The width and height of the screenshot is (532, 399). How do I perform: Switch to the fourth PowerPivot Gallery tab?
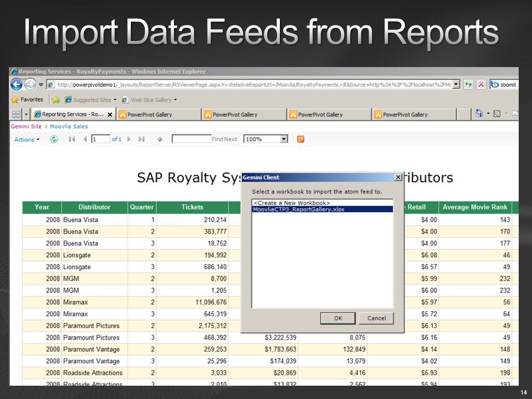coord(415,115)
